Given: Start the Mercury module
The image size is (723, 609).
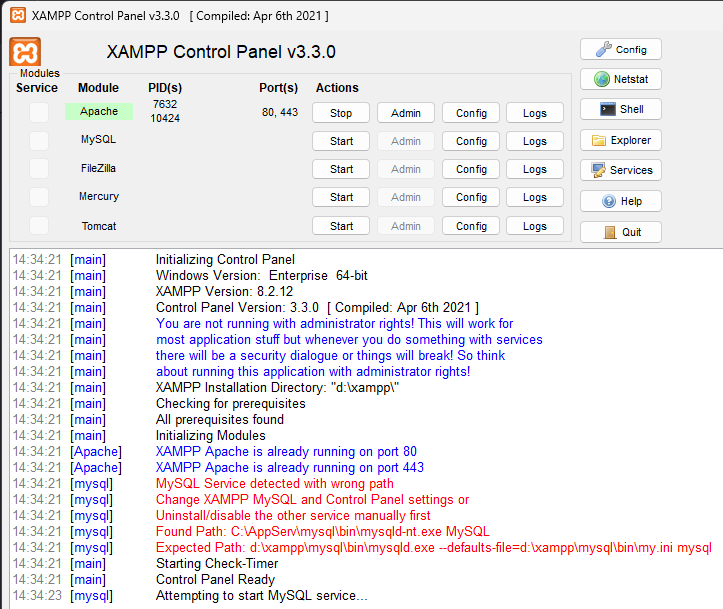Looking at the screenshot, I should 341,197.
